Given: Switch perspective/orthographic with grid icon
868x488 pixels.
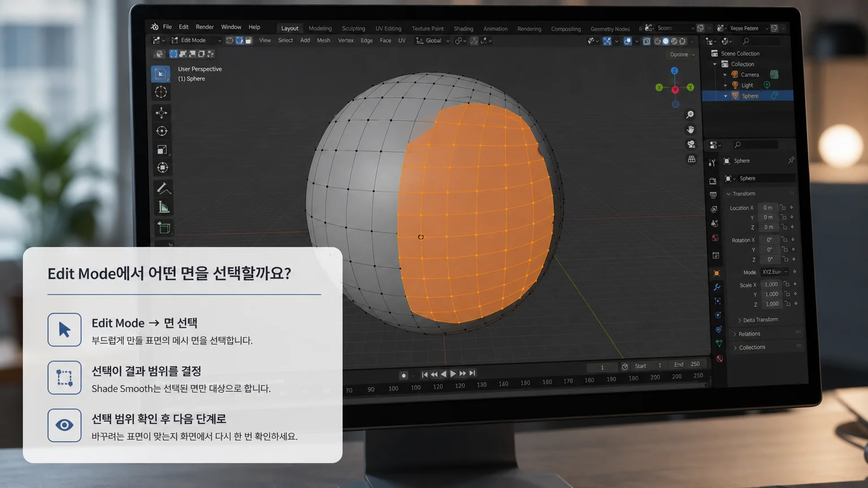Looking at the screenshot, I should coord(692,159).
